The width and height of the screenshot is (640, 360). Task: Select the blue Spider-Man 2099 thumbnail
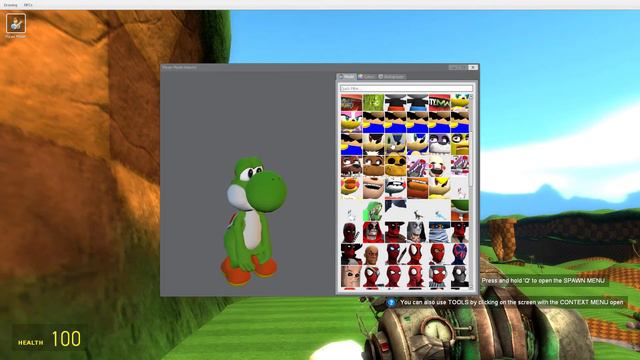460,254
